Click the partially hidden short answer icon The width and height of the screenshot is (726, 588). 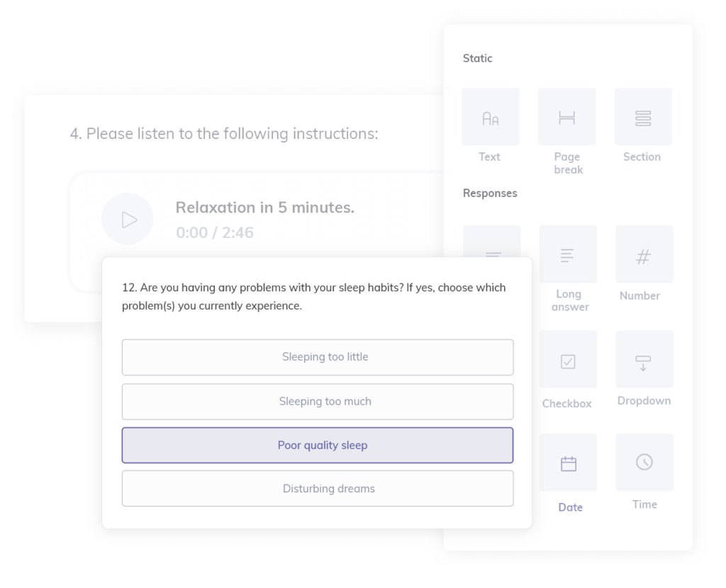click(492, 242)
